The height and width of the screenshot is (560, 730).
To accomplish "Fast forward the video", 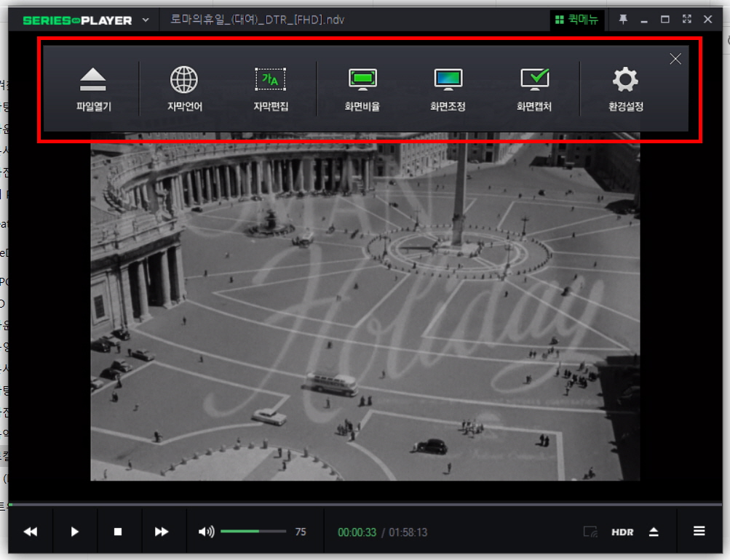I will [x=162, y=532].
